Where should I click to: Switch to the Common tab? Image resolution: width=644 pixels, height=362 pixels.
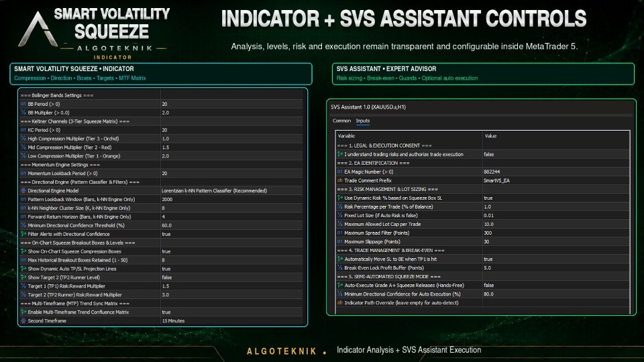point(341,121)
